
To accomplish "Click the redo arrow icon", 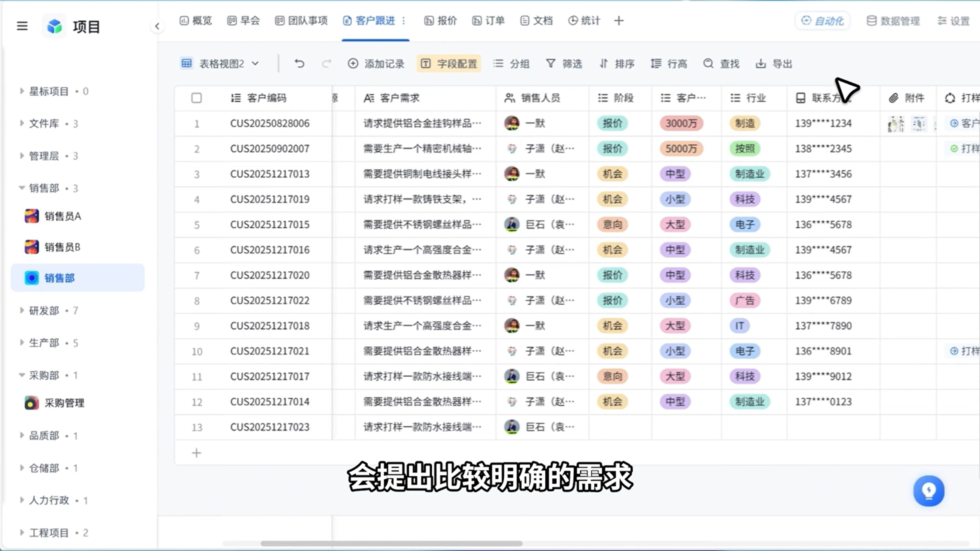I will click(326, 64).
